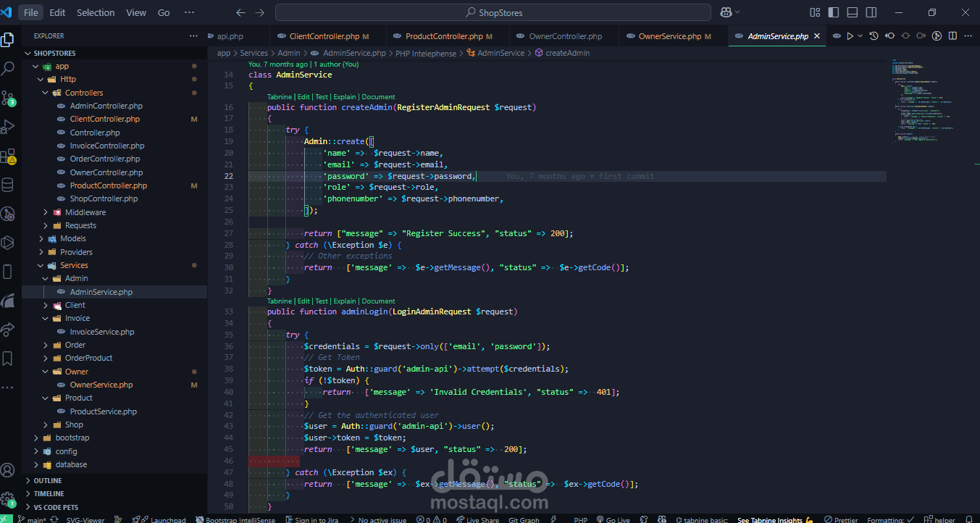
Task: Click Go Live in the status bar
Action: coord(612,519)
